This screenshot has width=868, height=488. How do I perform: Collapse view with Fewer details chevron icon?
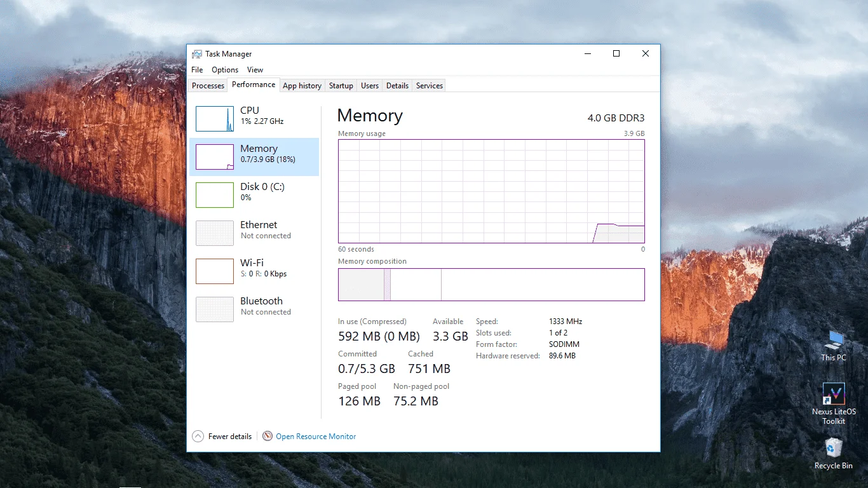point(198,437)
